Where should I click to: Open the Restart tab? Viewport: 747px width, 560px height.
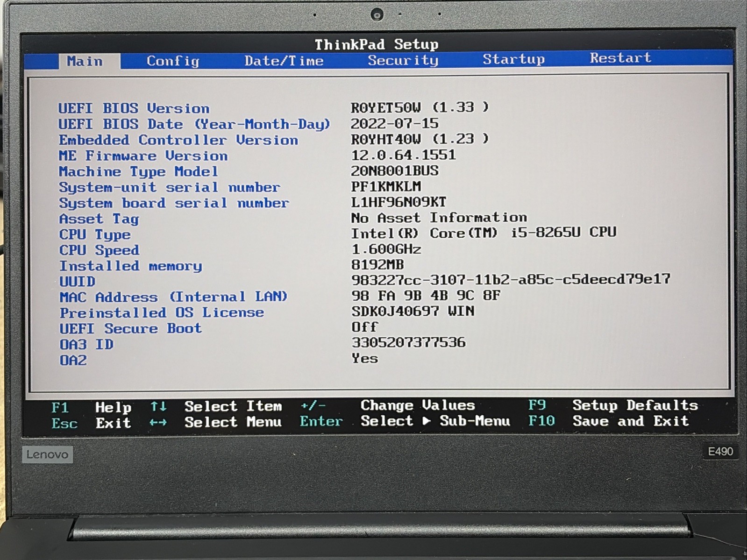(x=620, y=58)
